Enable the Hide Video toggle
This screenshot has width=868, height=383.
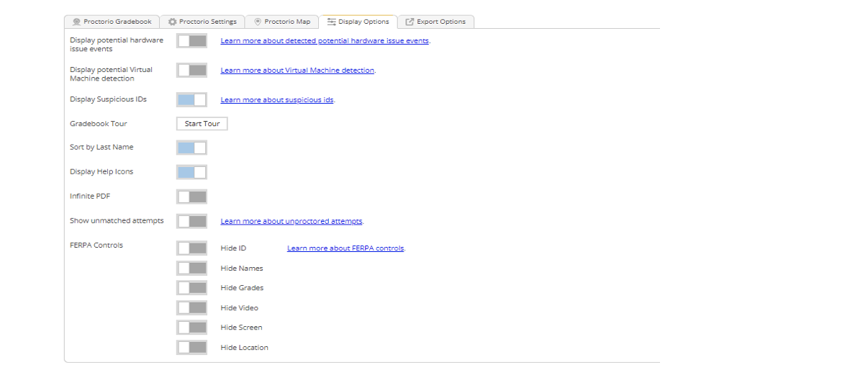click(191, 307)
